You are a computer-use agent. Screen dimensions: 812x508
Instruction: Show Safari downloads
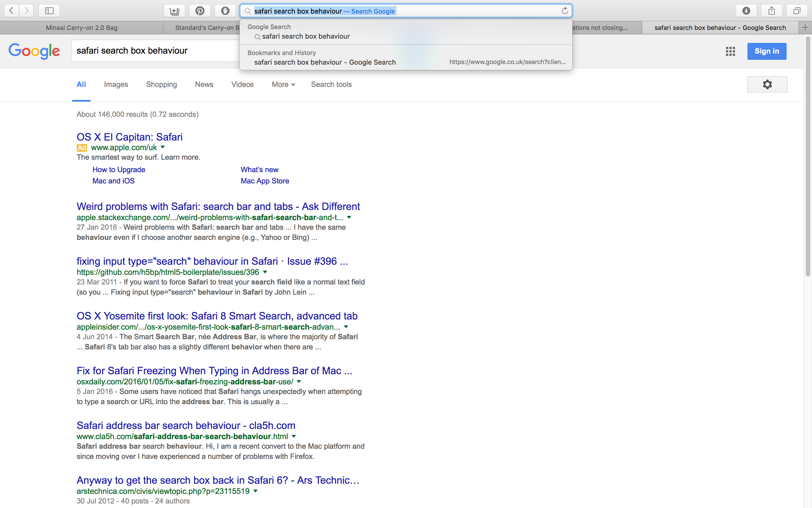pos(746,11)
